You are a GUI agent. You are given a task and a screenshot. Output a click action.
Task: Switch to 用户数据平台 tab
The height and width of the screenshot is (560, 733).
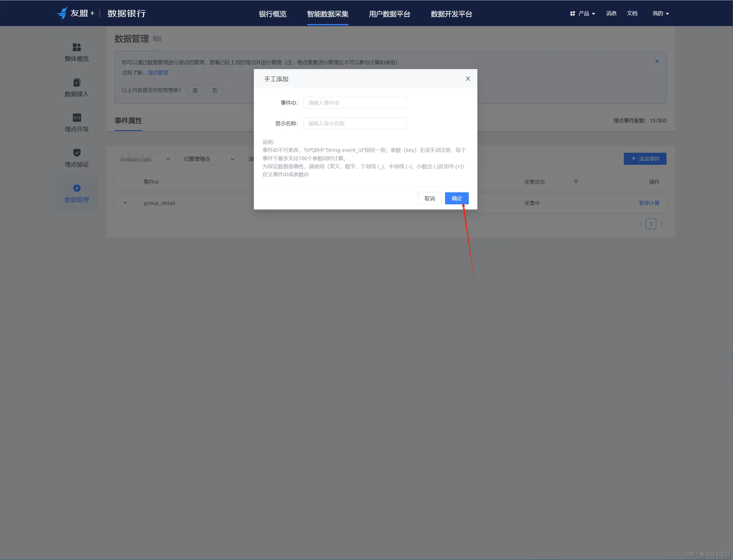pyautogui.click(x=389, y=14)
